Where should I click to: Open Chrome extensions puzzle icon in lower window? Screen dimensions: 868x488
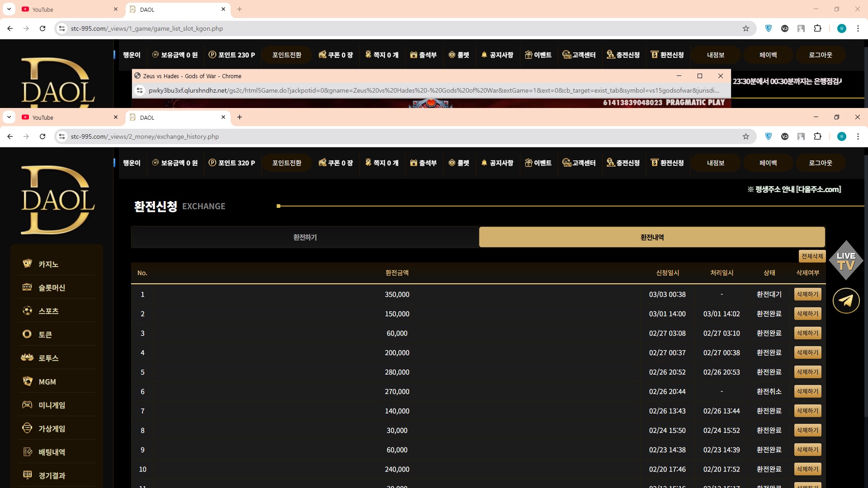coord(817,136)
